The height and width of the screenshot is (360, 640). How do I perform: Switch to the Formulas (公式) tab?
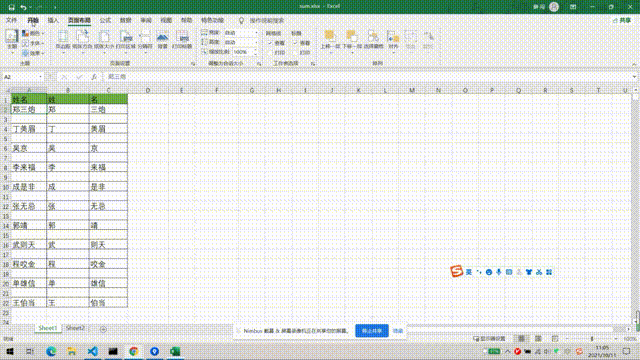click(105, 20)
